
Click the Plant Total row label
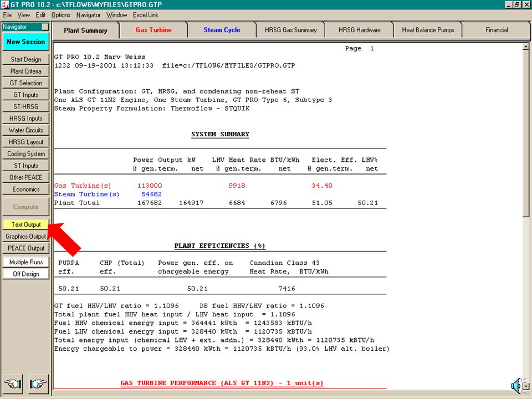(76, 203)
